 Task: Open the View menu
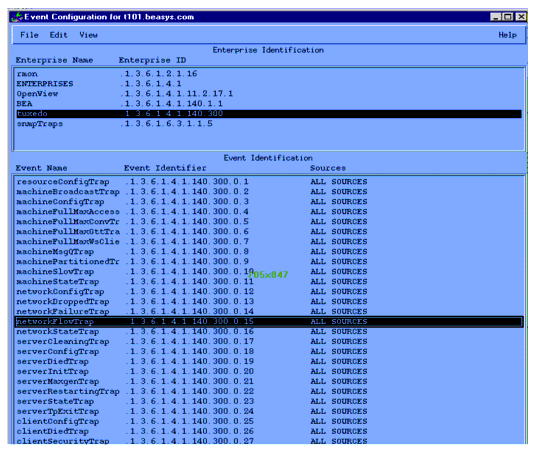89,35
